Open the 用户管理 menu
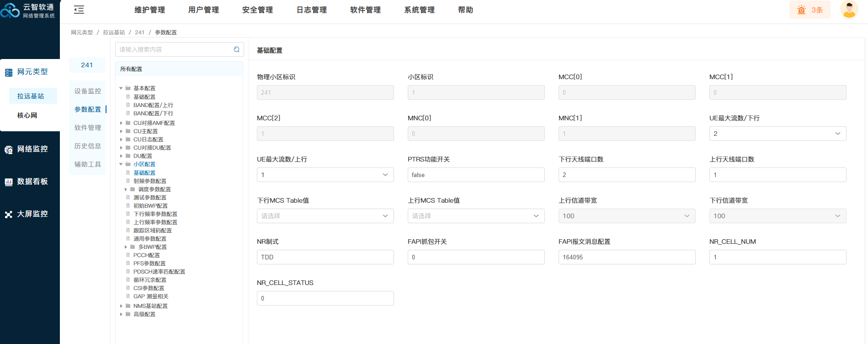This screenshot has width=868, height=344. (x=203, y=10)
